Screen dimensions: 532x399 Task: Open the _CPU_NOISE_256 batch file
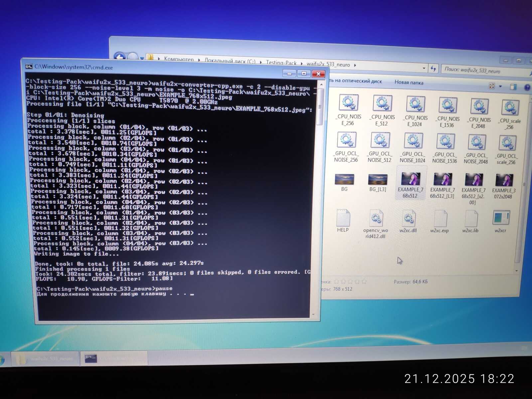[348, 110]
